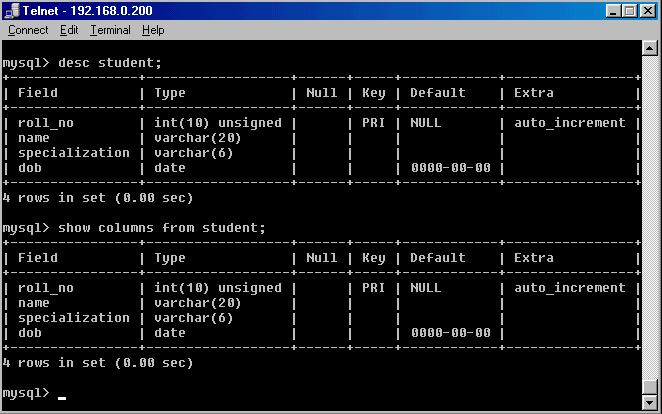Click the Telnet title bar text
The width and height of the screenshot is (662, 414).
(x=87, y=11)
